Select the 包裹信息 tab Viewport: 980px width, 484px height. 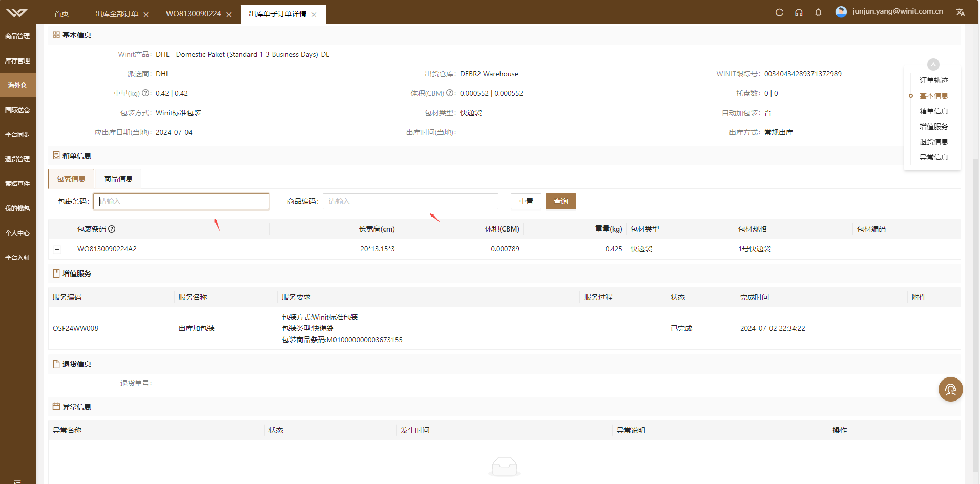tap(71, 179)
